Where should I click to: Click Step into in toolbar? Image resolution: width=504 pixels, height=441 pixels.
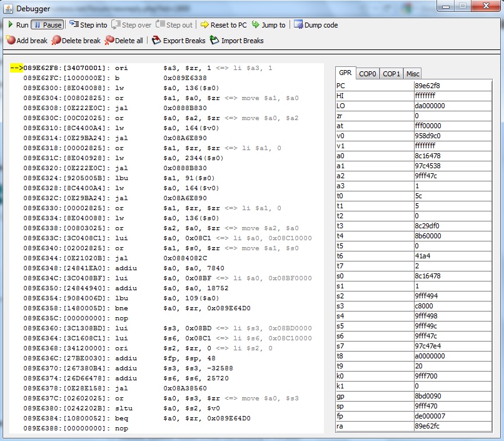pos(88,25)
